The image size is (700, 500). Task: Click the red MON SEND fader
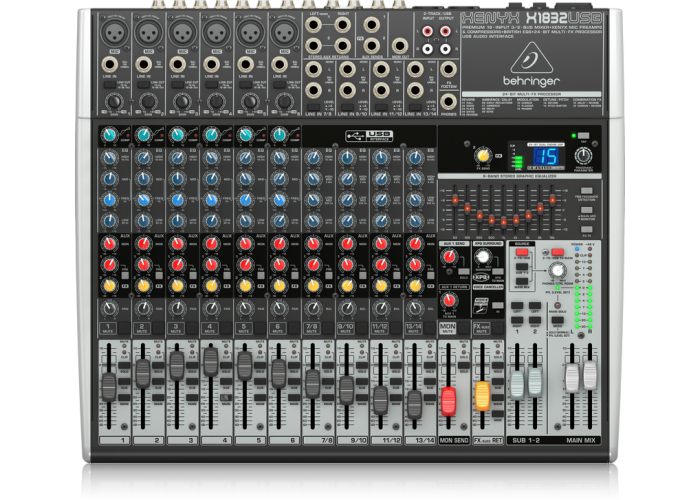pyautogui.click(x=448, y=401)
